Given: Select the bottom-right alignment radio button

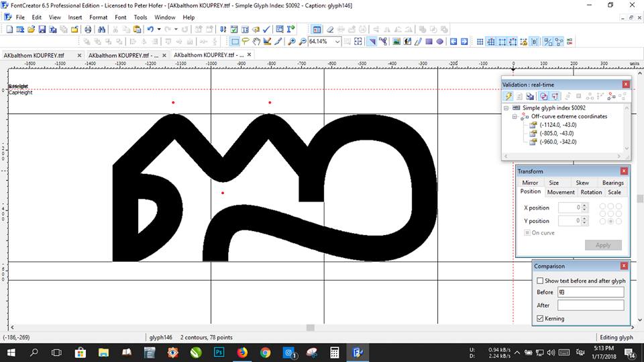Looking at the screenshot, I should (619, 222).
